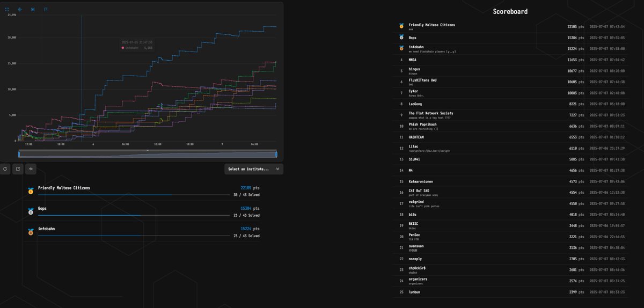Click 'Lilac' team in Scoreboard

tap(413, 146)
